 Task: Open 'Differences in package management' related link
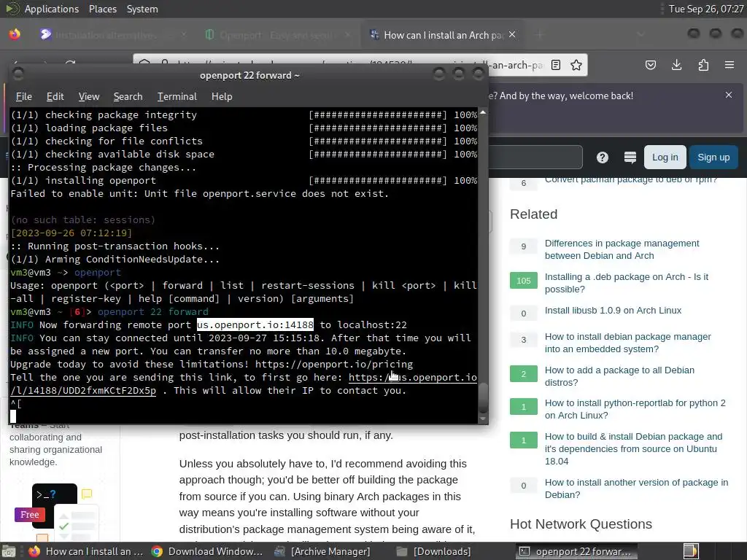tap(622, 249)
